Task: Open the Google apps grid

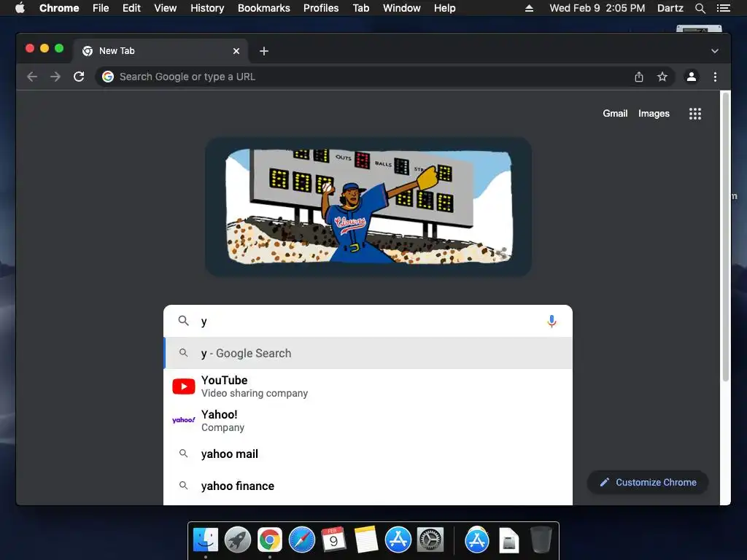Action: tap(695, 114)
